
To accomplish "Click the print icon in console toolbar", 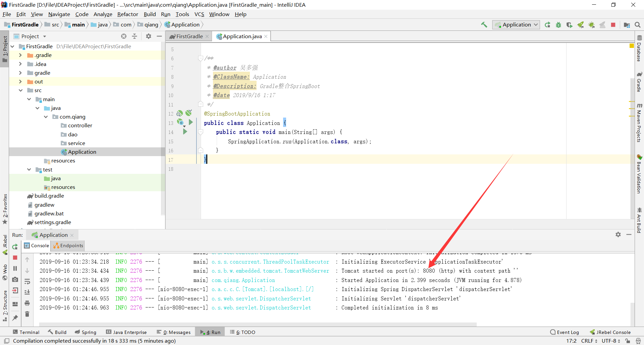I will click(27, 303).
